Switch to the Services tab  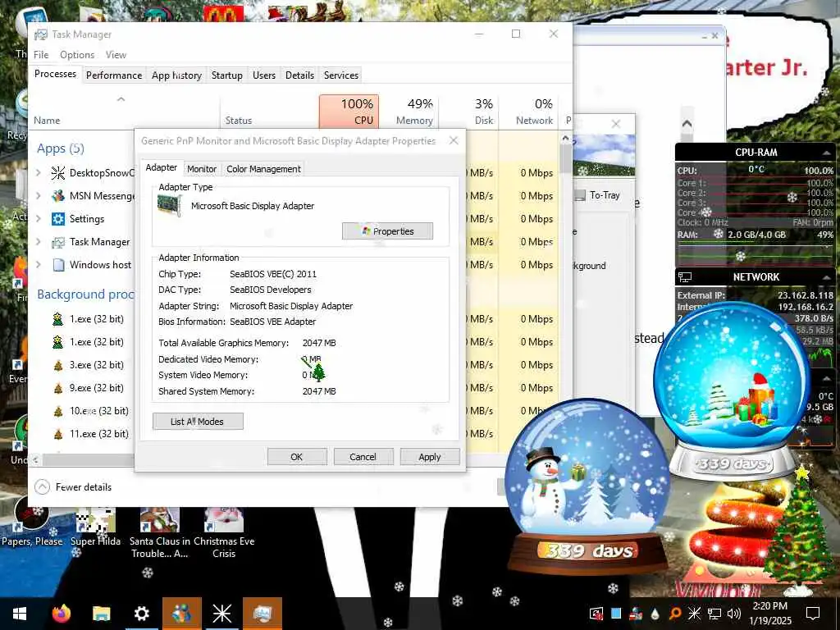(x=340, y=75)
